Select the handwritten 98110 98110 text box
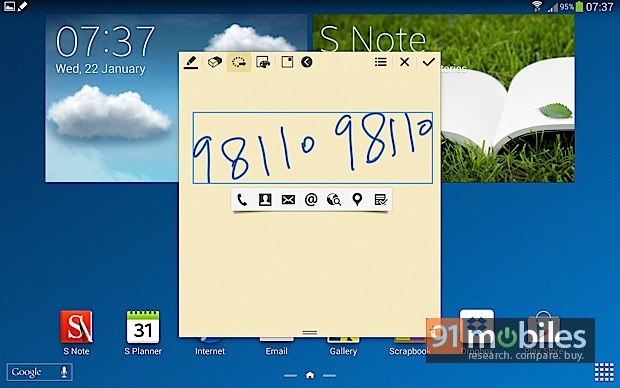The height and width of the screenshot is (388, 620). pyautogui.click(x=313, y=148)
